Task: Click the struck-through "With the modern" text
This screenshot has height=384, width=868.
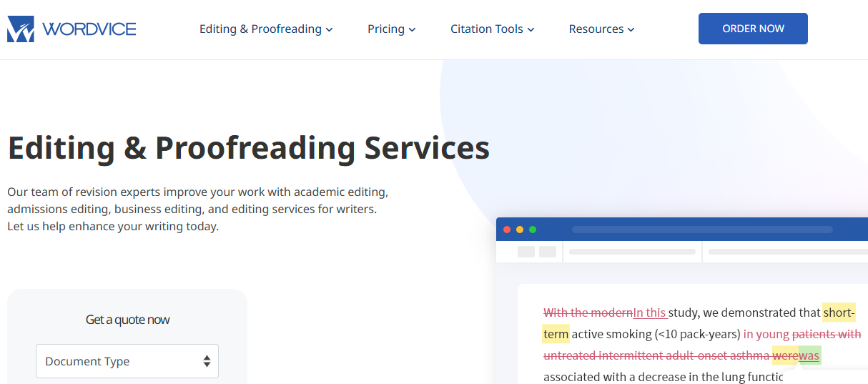Action: [588, 312]
